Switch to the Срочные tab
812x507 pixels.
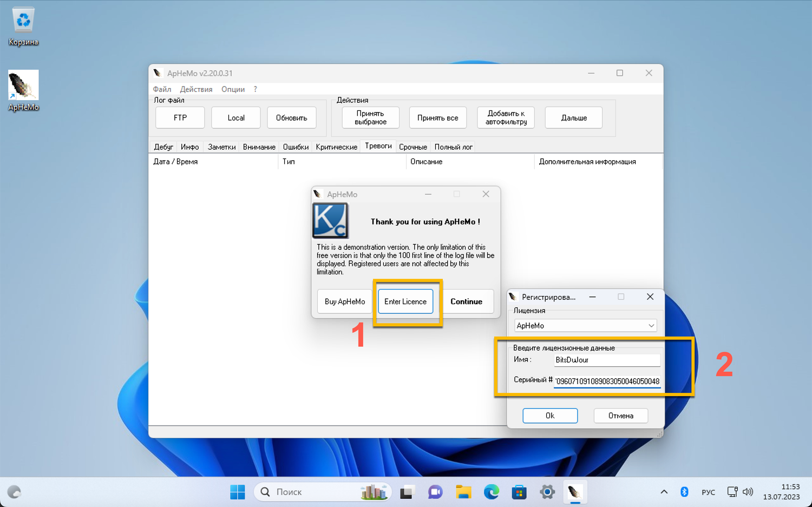pyautogui.click(x=413, y=147)
